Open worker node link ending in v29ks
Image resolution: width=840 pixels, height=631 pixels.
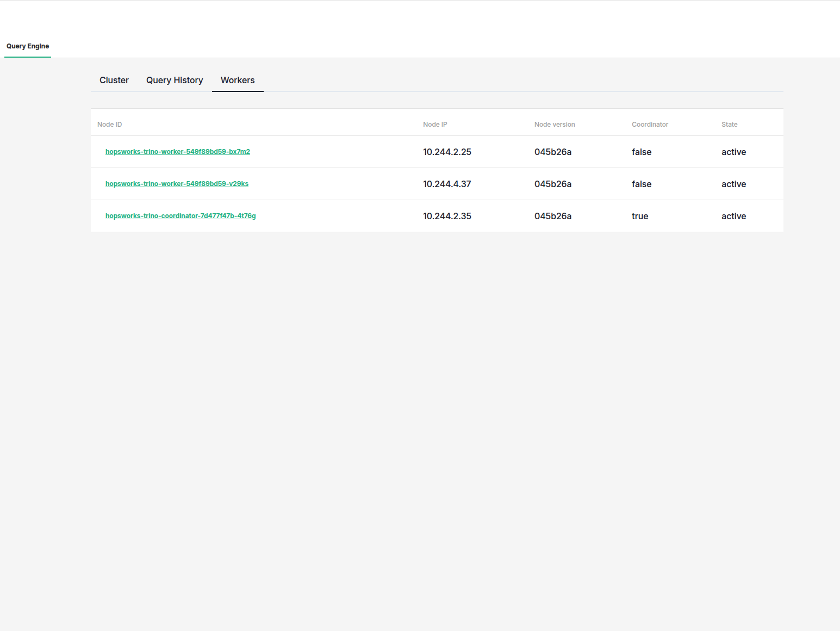coord(177,184)
